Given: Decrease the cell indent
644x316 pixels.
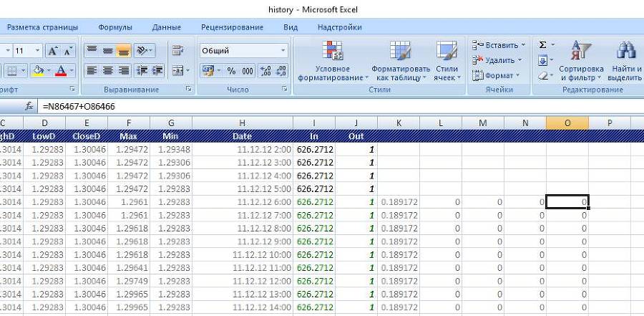Looking at the screenshot, I should tap(142, 71).
